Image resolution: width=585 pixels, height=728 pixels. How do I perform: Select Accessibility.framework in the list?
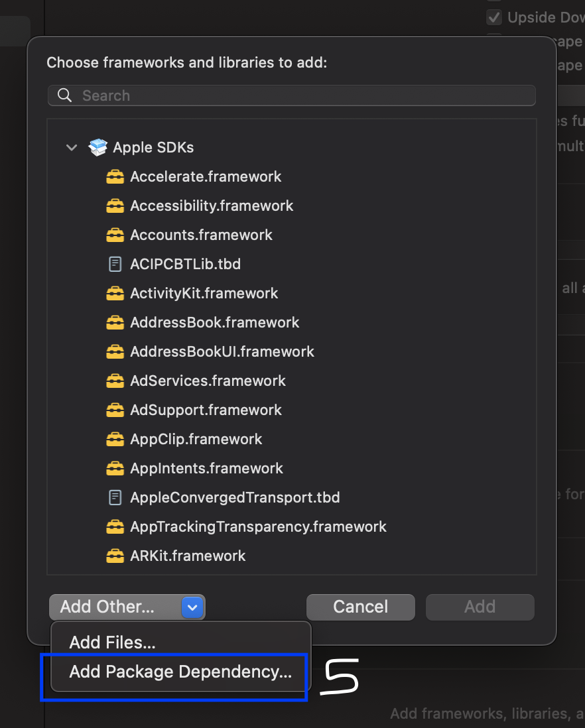212,206
